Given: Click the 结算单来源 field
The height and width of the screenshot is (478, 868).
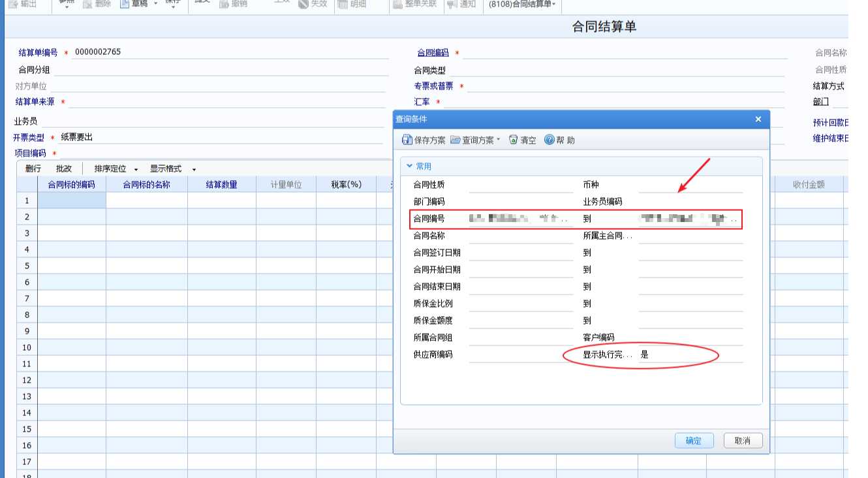Looking at the screenshot, I should [x=227, y=102].
